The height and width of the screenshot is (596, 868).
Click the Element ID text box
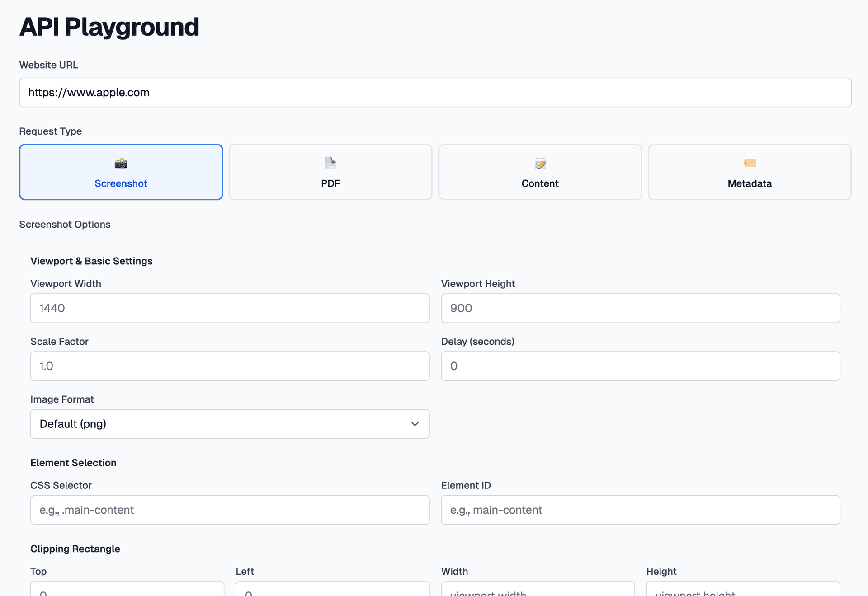pyautogui.click(x=640, y=510)
